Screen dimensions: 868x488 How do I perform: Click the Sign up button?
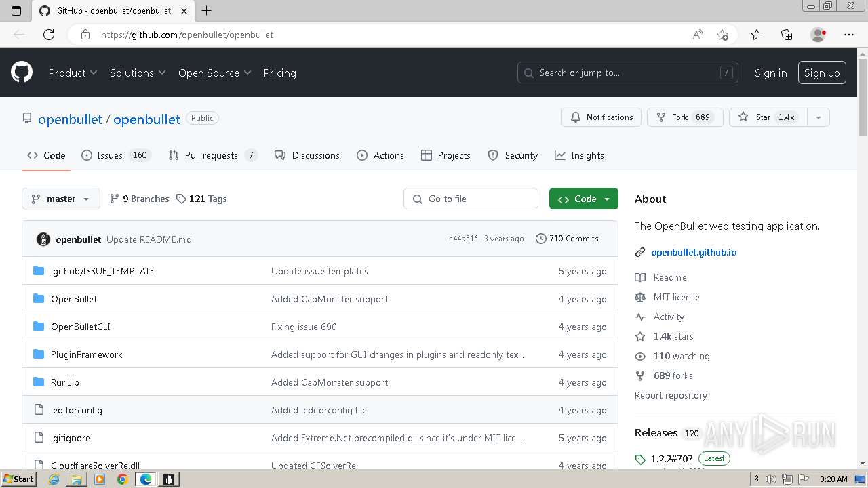(822, 73)
